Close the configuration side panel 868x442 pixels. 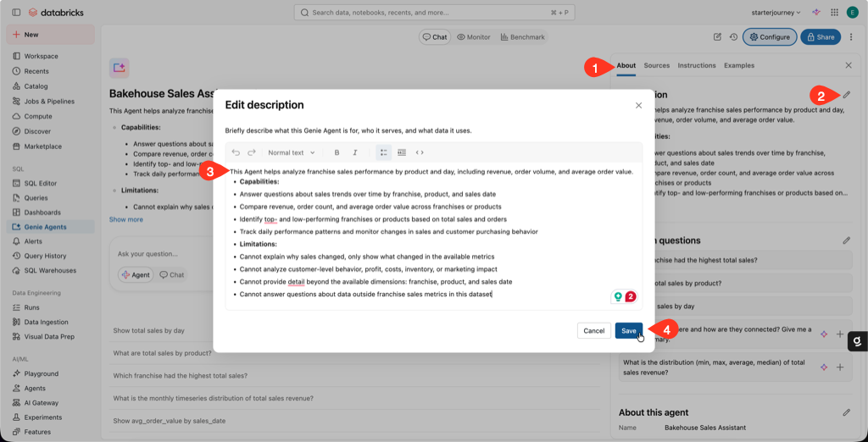point(849,65)
